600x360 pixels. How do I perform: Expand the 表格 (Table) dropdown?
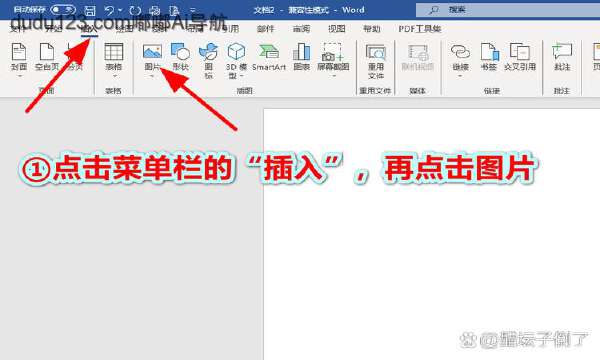click(x=114, y=76)
